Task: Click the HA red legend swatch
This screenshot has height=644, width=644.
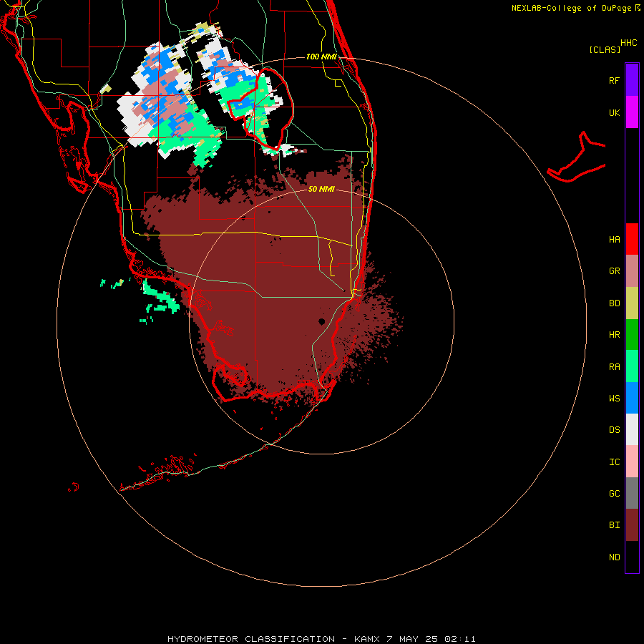Action: (x=632, y=239)
